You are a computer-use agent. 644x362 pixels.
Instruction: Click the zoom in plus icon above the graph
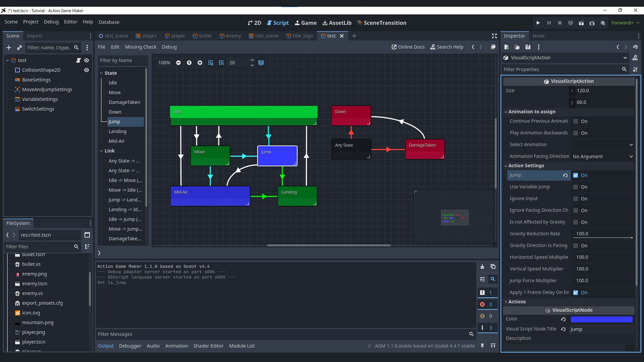point(200,63)
